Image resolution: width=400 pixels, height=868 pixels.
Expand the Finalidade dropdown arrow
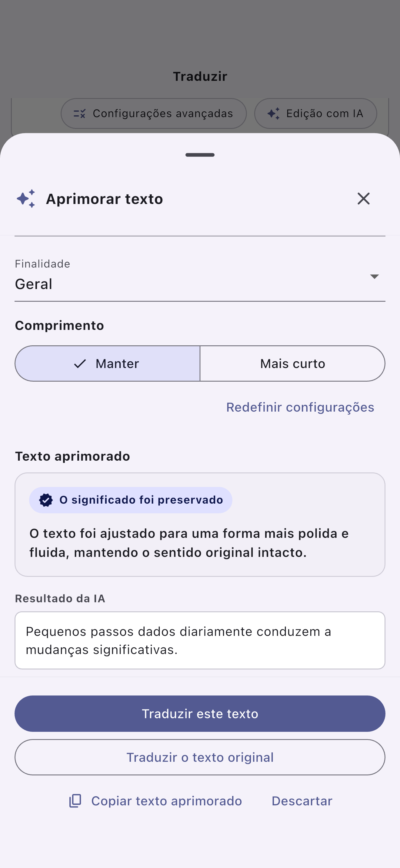(x=374, y=277)
